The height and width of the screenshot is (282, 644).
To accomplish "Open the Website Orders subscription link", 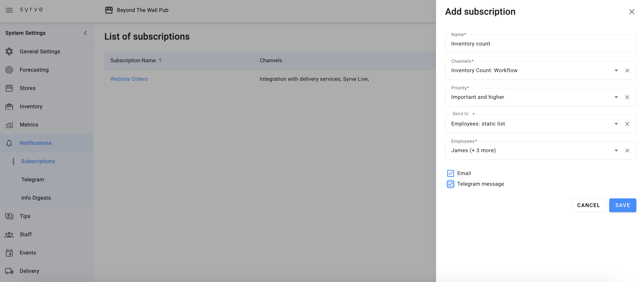I will [129, 79].
